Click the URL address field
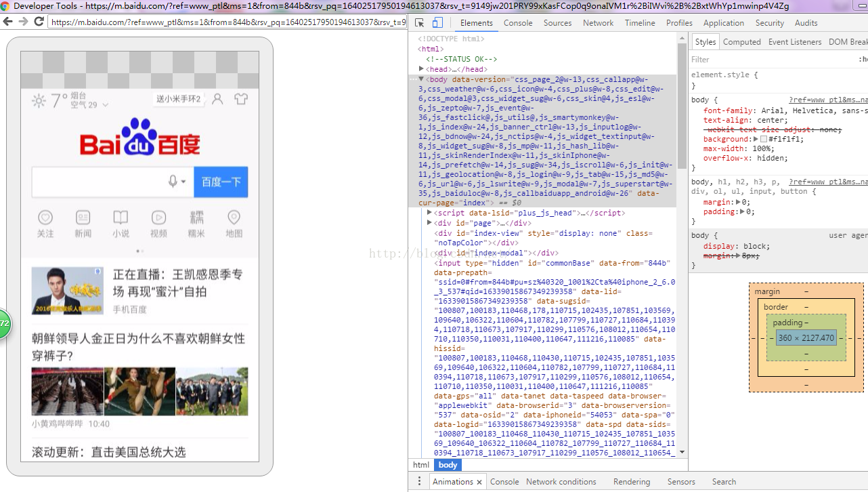This screenshot has height=492, width=868. point(227,22)
